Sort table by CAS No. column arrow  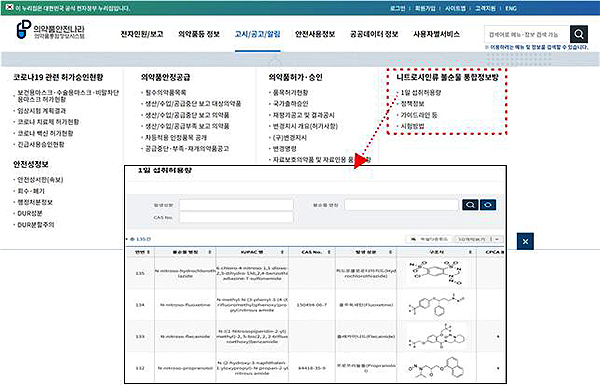[x=329, y=252]
